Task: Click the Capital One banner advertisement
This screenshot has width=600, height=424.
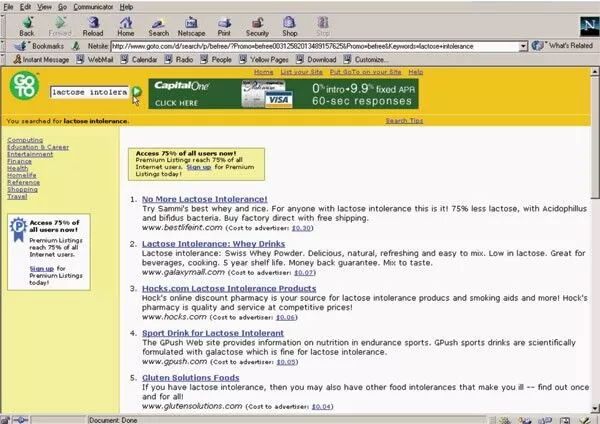Action: coord(284,94)
